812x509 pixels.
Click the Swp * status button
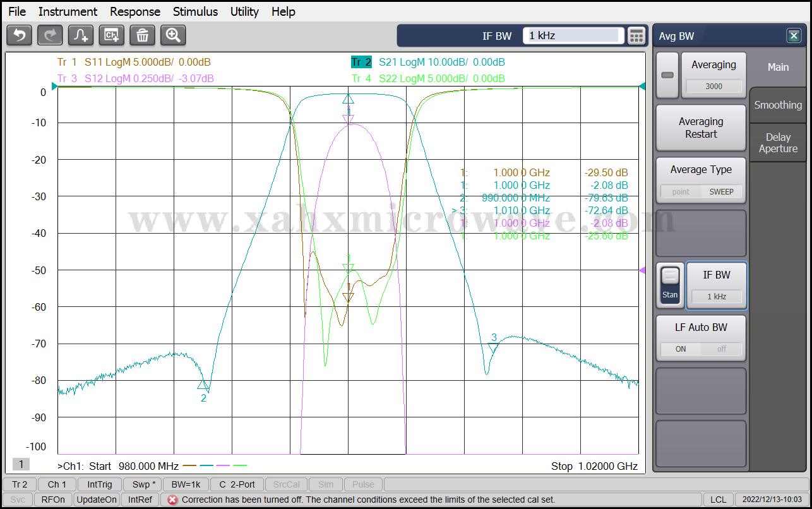coord(143,484)
